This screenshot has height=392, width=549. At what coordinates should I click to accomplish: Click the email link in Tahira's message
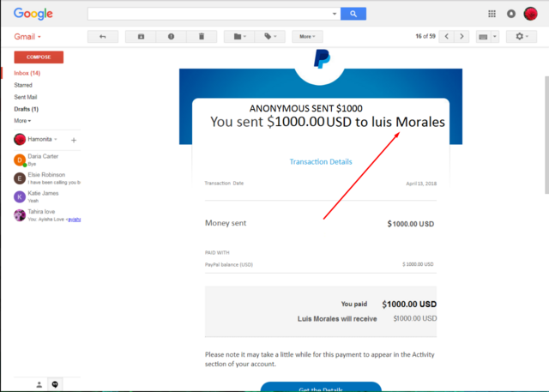[x=75, y=220]
